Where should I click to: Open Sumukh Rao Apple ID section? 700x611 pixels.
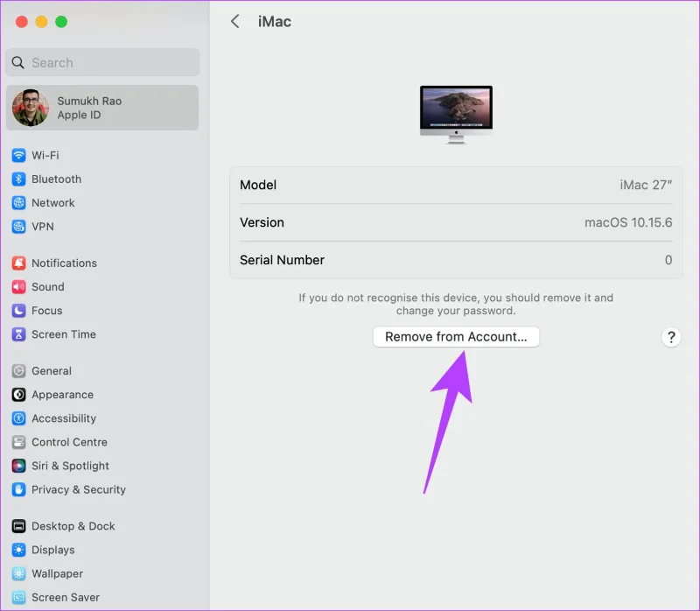[102, 108]
